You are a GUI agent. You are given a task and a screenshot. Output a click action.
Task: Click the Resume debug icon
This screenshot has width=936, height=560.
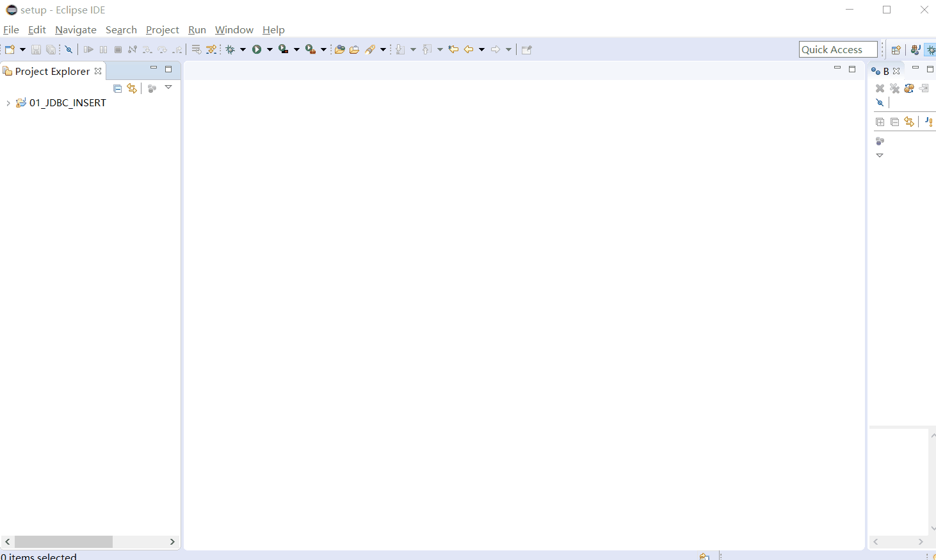click(88, 49)
